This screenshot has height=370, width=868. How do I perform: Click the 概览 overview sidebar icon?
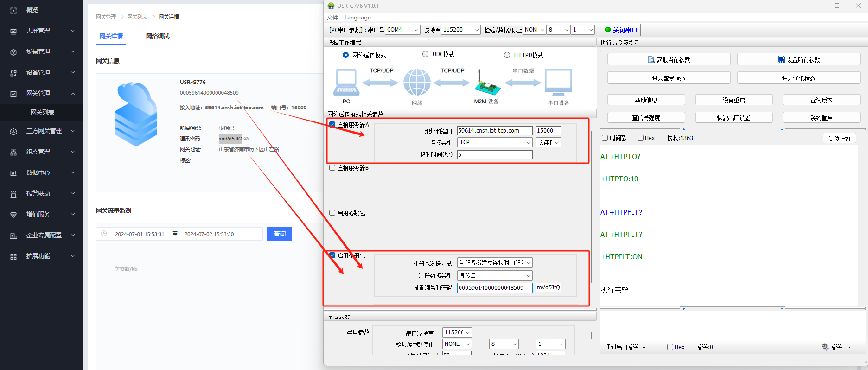[x=13, y=10]
